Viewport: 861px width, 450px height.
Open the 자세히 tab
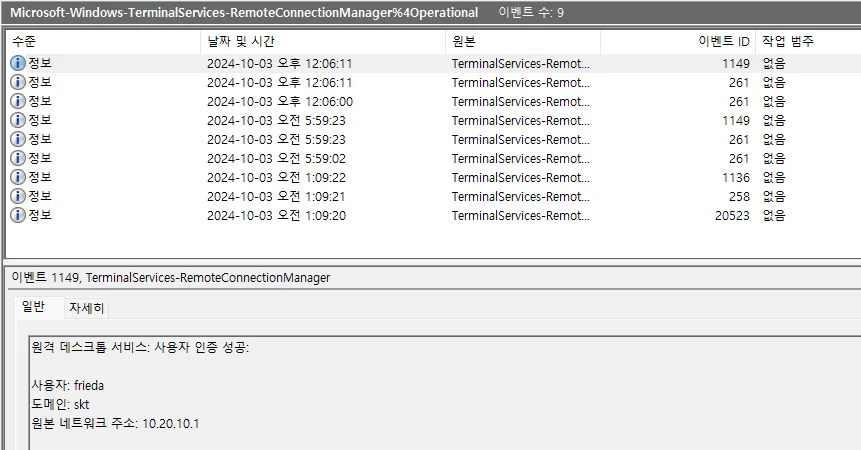point(86,308)
